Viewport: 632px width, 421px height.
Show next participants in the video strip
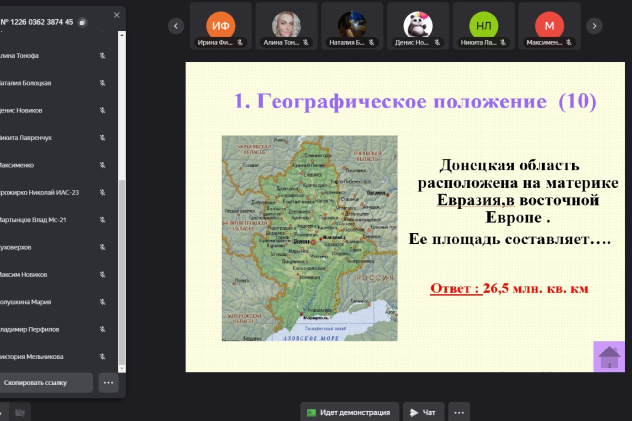click(594, 26)
